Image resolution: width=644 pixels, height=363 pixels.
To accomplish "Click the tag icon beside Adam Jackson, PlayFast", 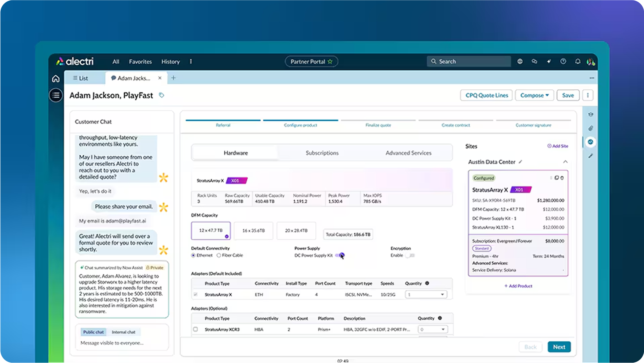I will 161,95.
